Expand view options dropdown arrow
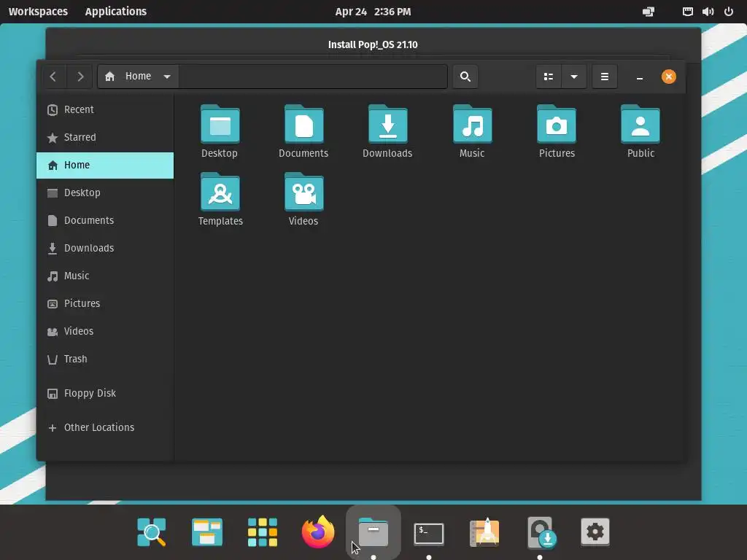 (x=574, y=77)
